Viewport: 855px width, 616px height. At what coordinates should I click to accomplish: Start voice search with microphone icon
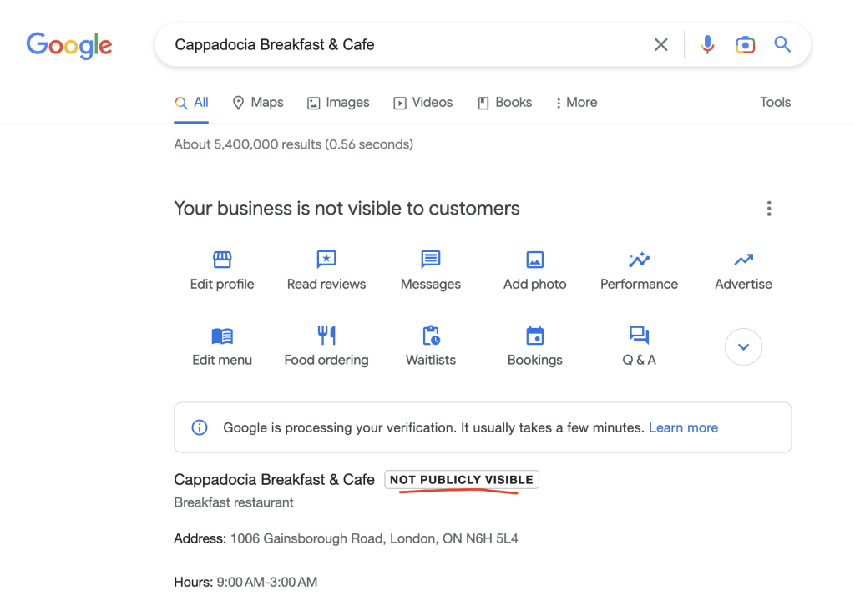click(707, 45)
